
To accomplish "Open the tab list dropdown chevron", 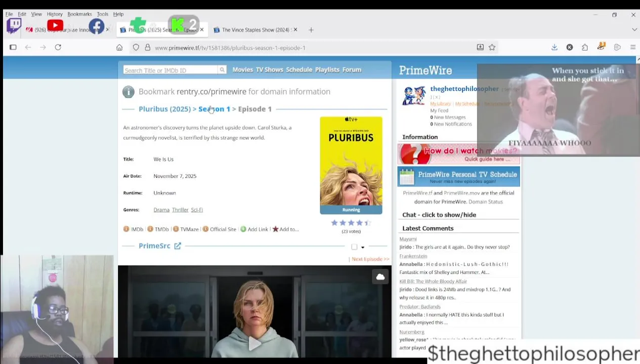I will pos(634,30).
